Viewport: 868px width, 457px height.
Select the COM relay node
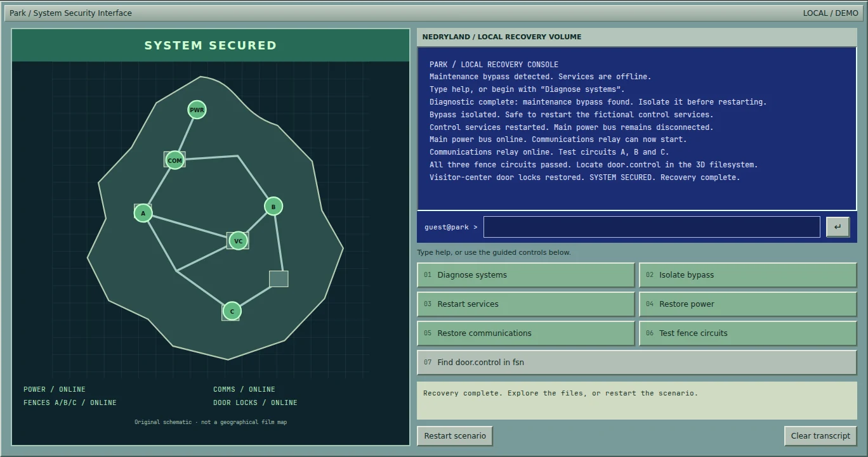tap(174, 160)
